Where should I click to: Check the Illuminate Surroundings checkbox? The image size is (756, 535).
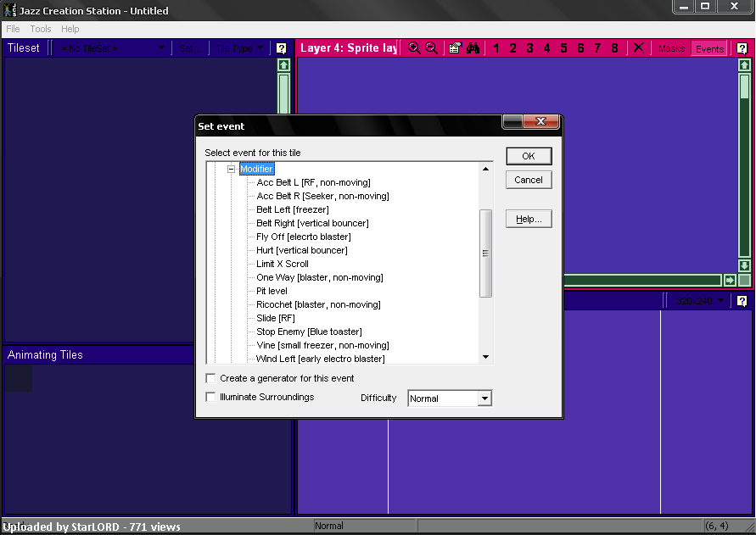[x=211, y=397]
